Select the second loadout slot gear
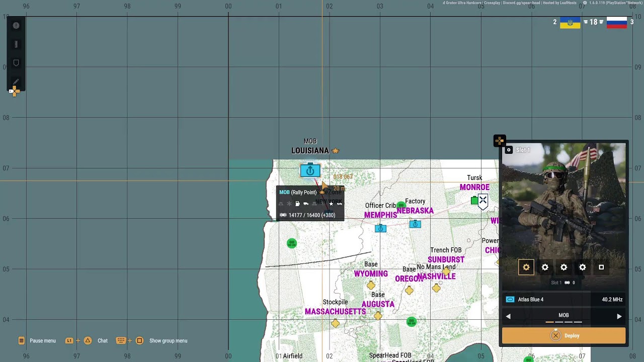 [x=545, y=267]
